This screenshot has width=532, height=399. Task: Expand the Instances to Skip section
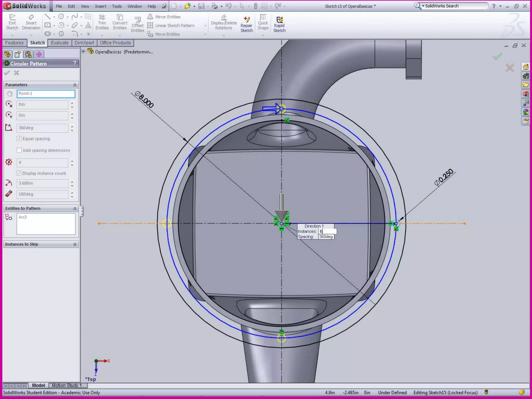[x=75, y=244]
